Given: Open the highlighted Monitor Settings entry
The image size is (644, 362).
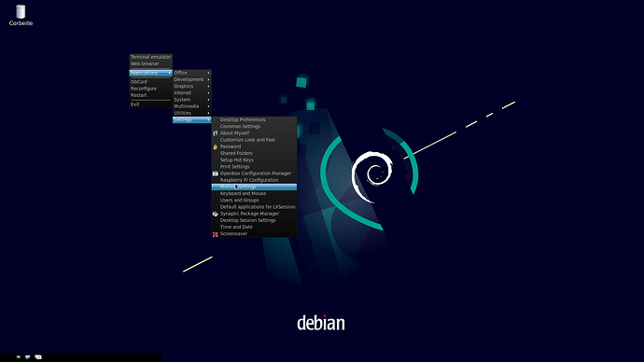Looking at the screenshot, I should pos(254,187).
